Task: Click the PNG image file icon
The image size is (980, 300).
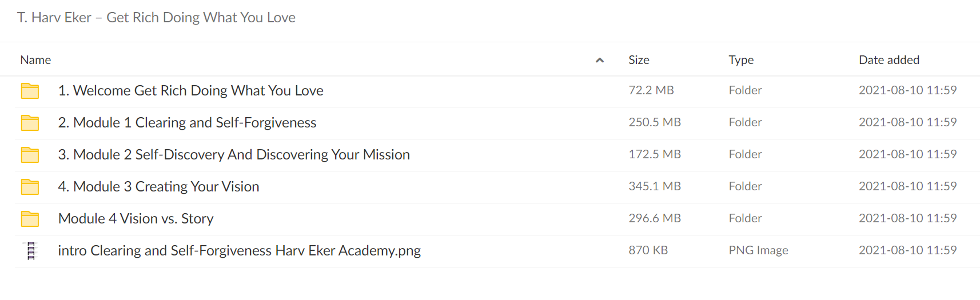Action: point(31,251)
